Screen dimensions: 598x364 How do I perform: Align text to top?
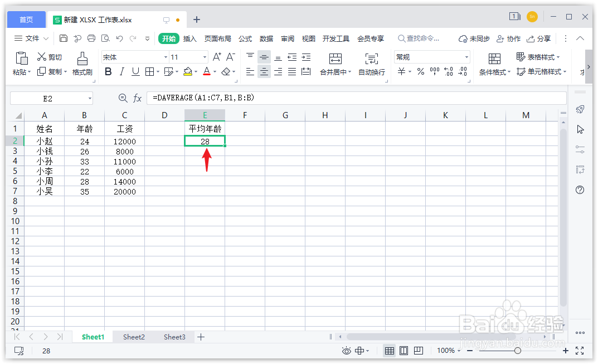tap(250, 57)
